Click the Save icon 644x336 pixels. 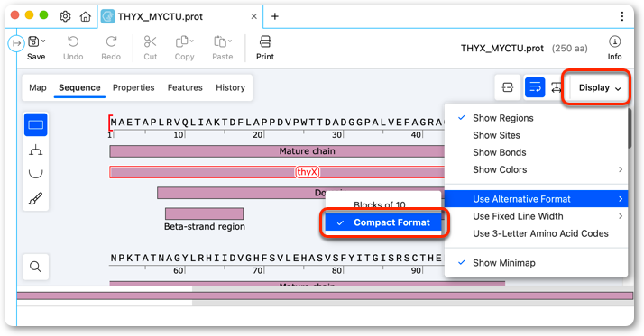tap(33, 41)
